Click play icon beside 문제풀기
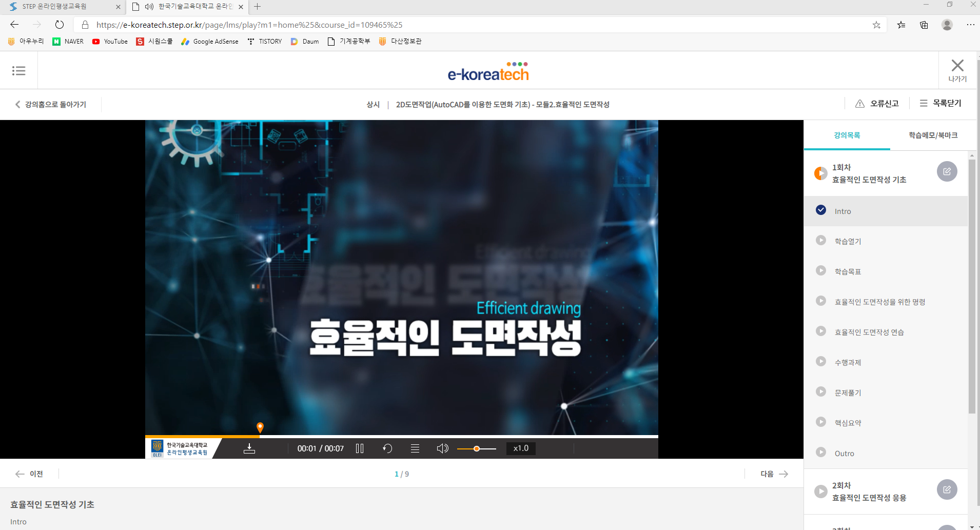The height and width of the screenshot is (530, 980). click(x=821, y=391)
